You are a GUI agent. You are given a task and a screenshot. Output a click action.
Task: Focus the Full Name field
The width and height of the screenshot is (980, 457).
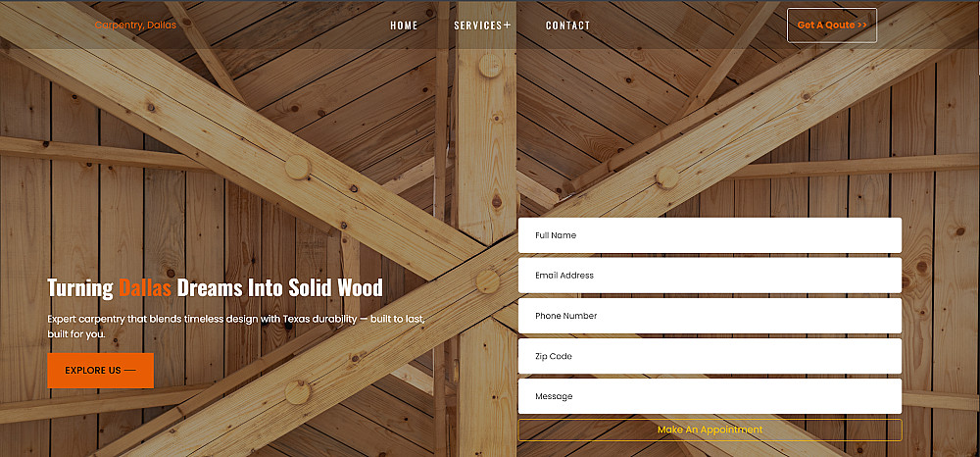(x=710, y=235)
